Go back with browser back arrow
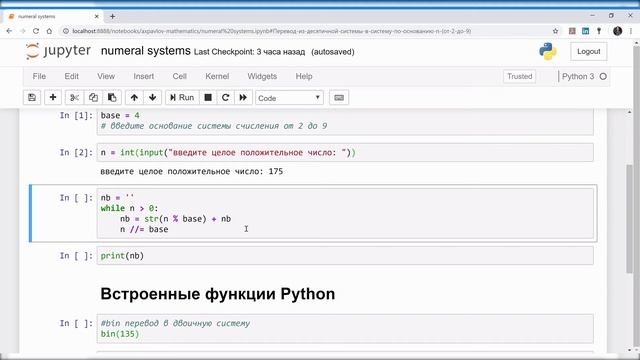Screen dimensions: 640x360 click(9, 31)
